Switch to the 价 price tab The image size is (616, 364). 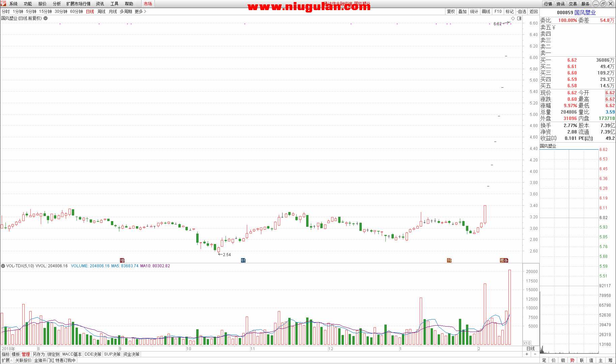pyautogui.click(x=554, y=360)
